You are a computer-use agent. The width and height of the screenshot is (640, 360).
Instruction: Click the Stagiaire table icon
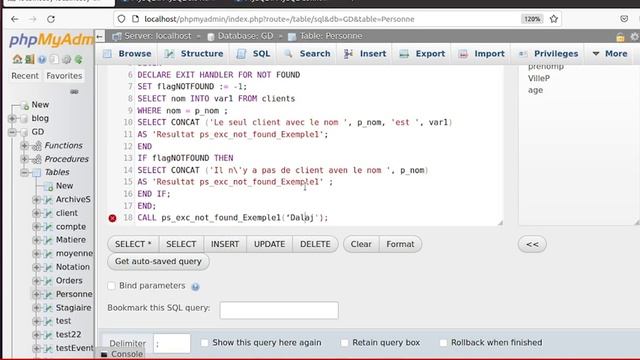coord(49,308)
